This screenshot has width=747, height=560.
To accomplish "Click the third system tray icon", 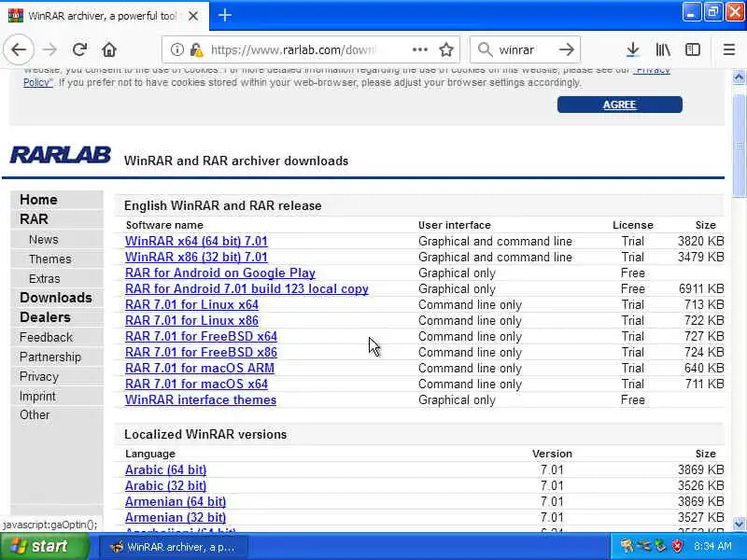I will (x=660, y=546).
